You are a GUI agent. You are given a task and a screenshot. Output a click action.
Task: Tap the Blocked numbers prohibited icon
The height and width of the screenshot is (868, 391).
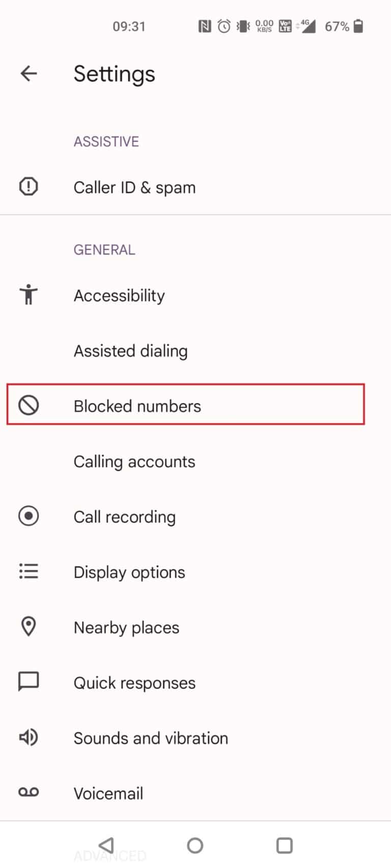(29, 405)
